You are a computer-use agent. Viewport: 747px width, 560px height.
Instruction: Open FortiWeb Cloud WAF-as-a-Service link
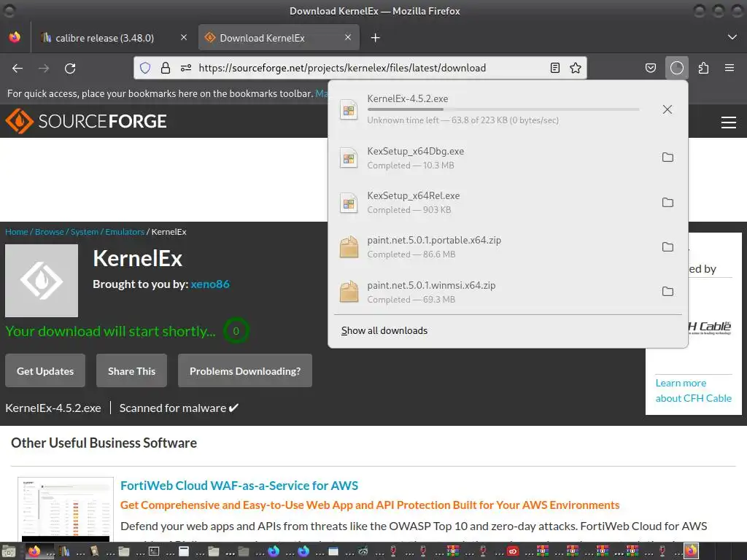click(x=239, y=486)
